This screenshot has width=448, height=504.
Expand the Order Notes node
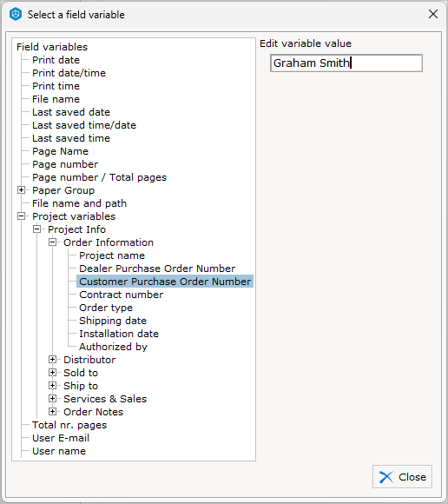point(52,412)
